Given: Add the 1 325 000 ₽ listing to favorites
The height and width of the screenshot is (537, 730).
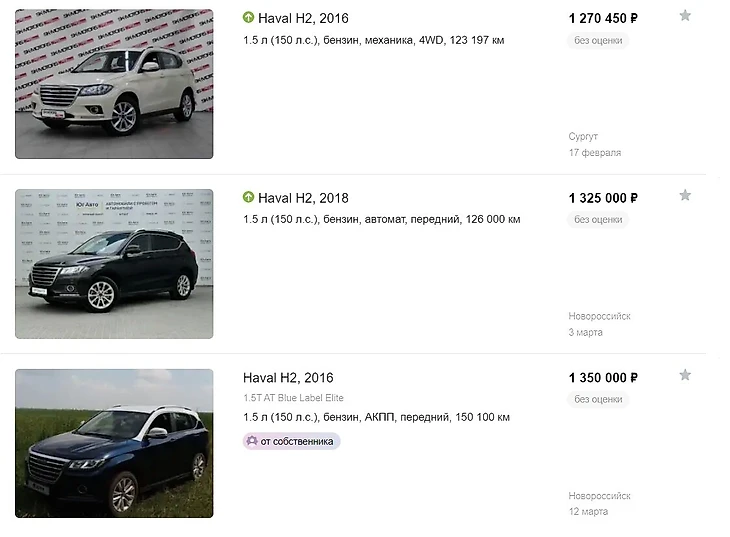Looking at the screenshot, I should click(685, 195).
